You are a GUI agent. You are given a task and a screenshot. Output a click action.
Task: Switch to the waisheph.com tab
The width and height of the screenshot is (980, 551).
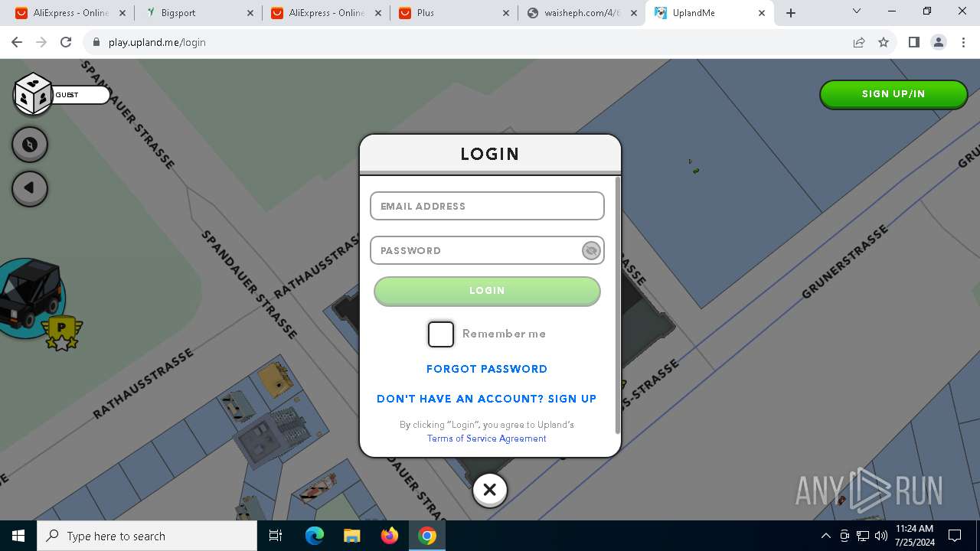[582, 13]
